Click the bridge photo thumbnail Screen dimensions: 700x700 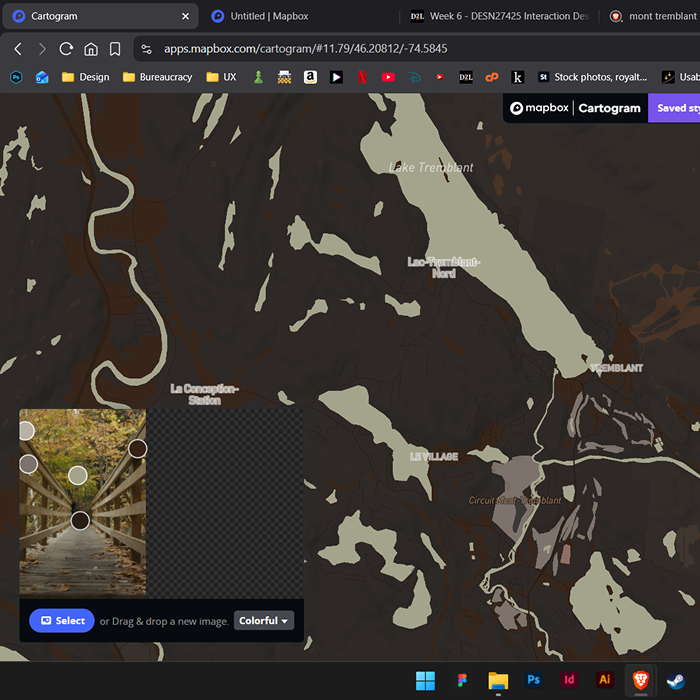(83, 503)
